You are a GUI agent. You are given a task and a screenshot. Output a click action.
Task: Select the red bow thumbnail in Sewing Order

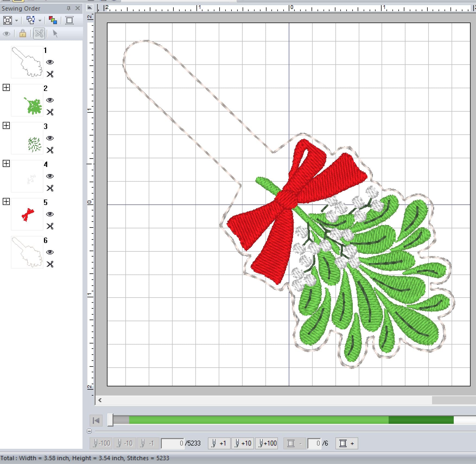[x=27, y=214]
